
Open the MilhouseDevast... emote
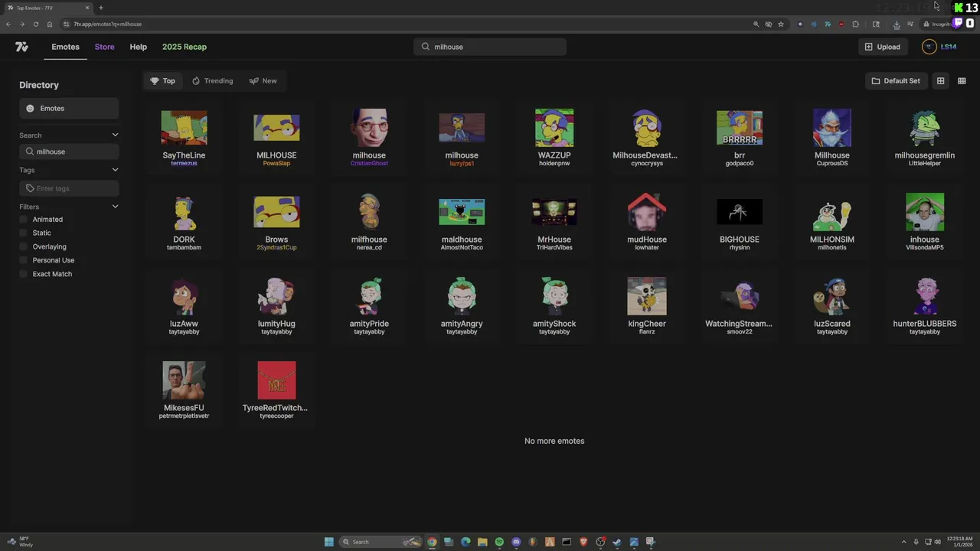(x=647, y=138)
